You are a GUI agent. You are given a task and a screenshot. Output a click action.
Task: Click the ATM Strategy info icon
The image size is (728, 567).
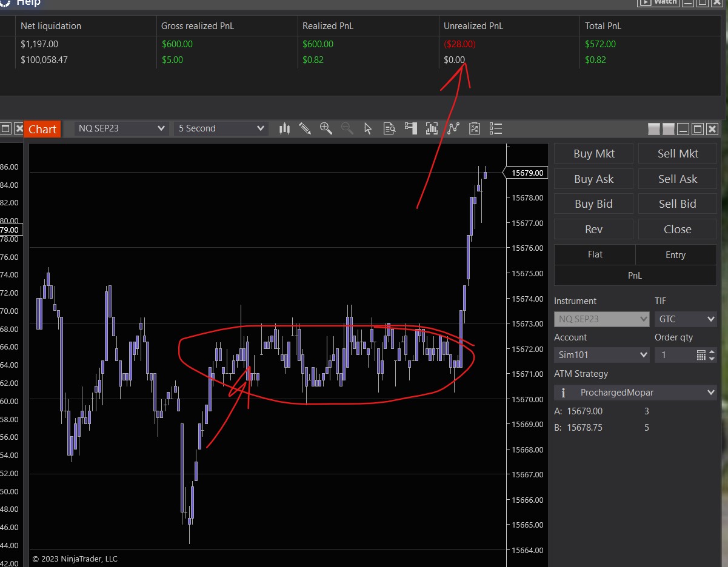563,393
